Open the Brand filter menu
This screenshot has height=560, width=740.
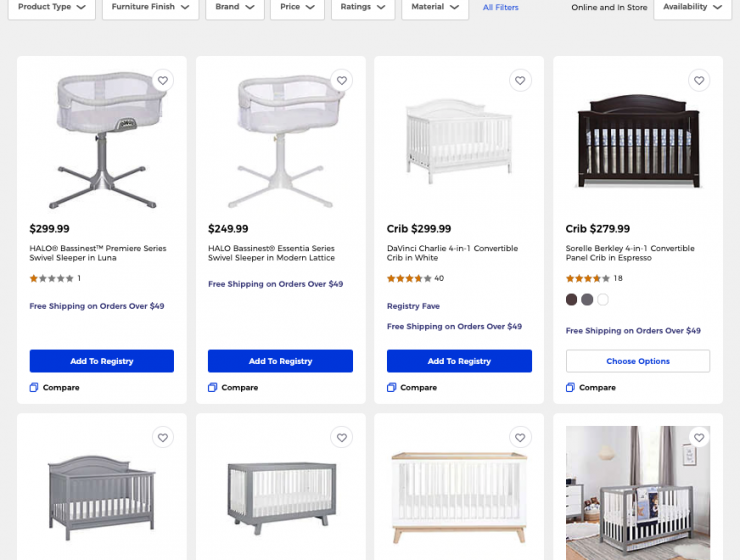235,7
